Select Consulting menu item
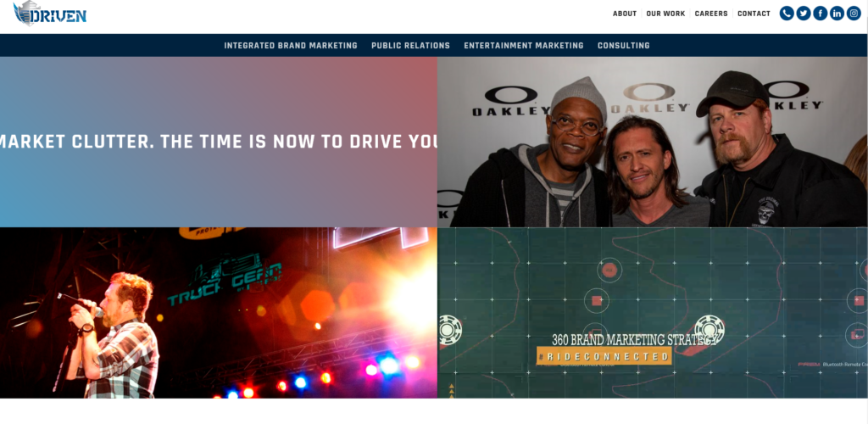Viewport: 868px width, 424px height. pos(623,46)
